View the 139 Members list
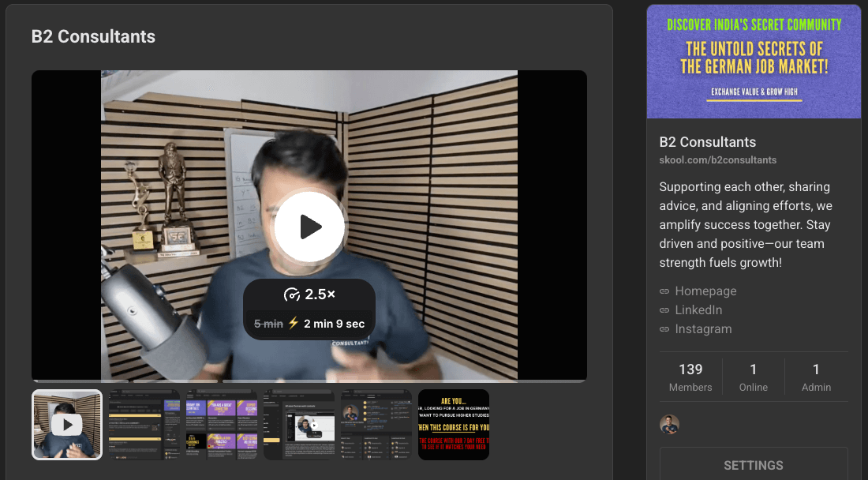This screenshot has width=868, height=480. click(690, 377)
